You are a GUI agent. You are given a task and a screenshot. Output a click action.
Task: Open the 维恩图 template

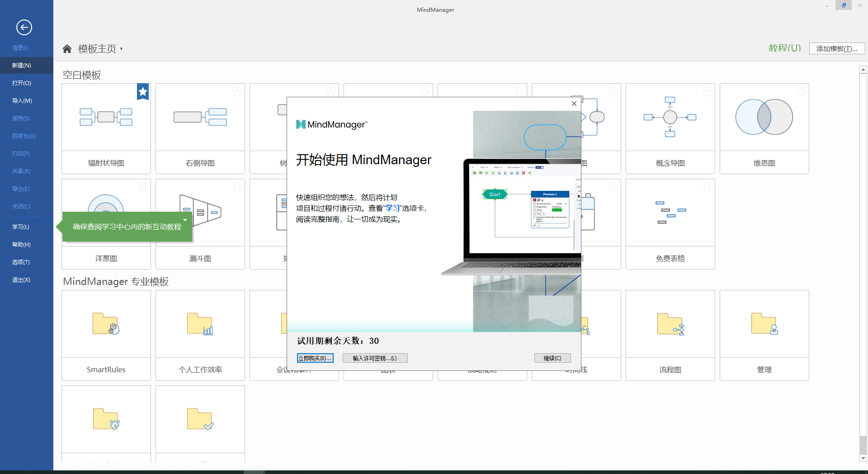(764, 128)
